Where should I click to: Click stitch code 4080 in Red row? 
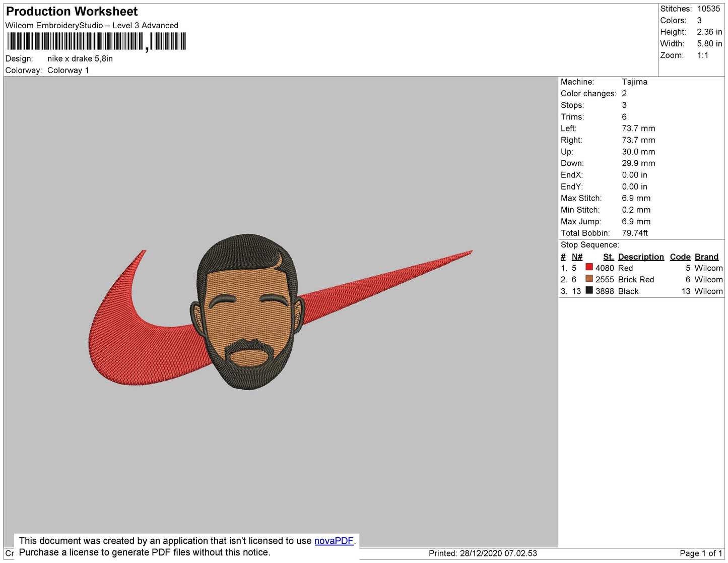tap(605, 268)
